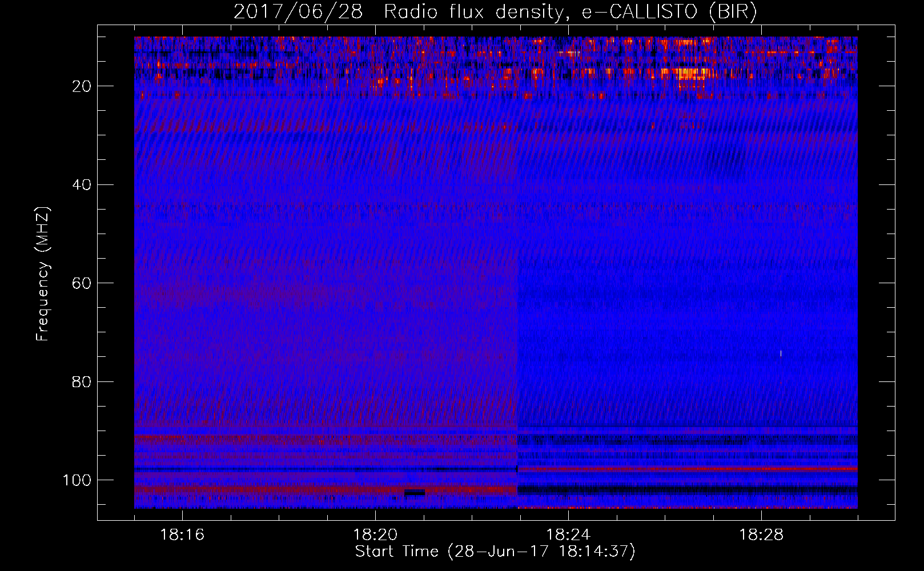The height and width of the screenshot is (571, 924).
Task: Click the 'Frequency (MHZ)' axis label
Action: click(43, 274)
